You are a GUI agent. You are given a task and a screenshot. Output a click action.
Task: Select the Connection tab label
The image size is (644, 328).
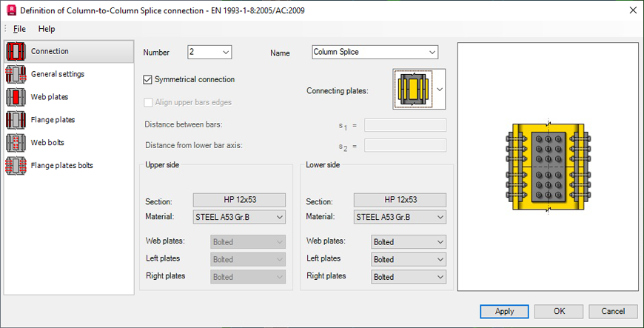pos(50,51)
